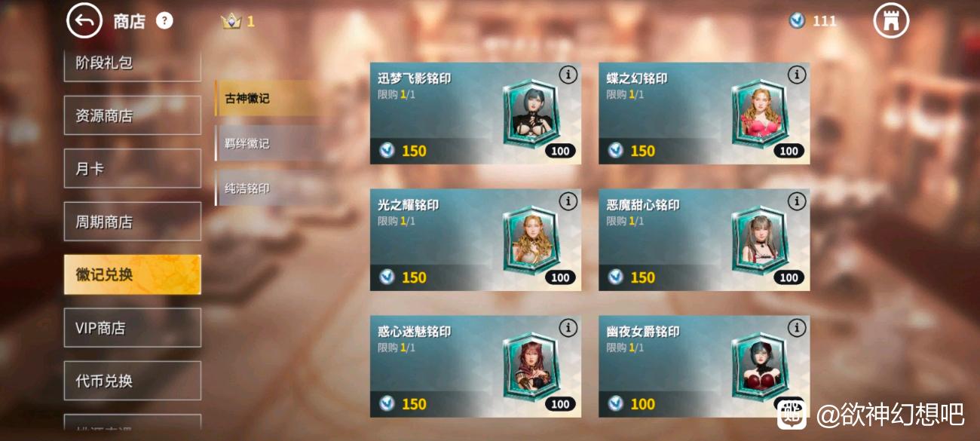Switch to the 羁绊徽记 tab

pos(266,143)
